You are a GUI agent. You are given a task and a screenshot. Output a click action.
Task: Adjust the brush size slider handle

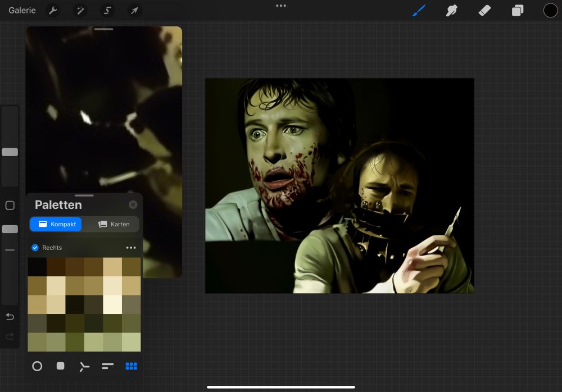pyautogui.click(x=10, y=152)
